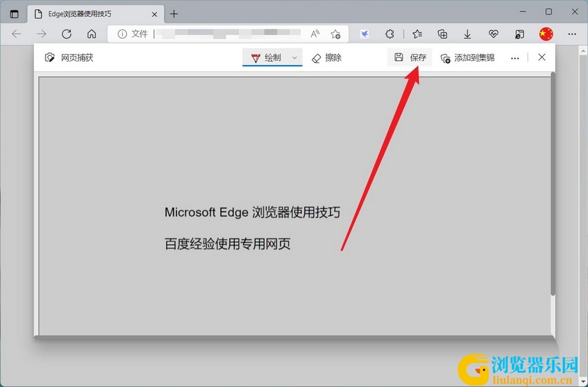Click 添加到集锦 to add capture
The width and height of the screenshot is (588, 387).
(x=467, y=57)
